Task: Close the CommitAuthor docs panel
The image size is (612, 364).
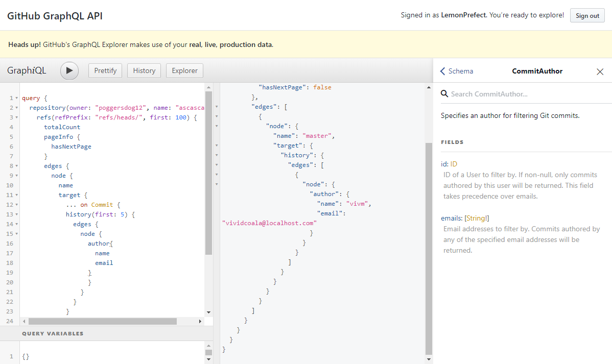Action: [600, 71]
